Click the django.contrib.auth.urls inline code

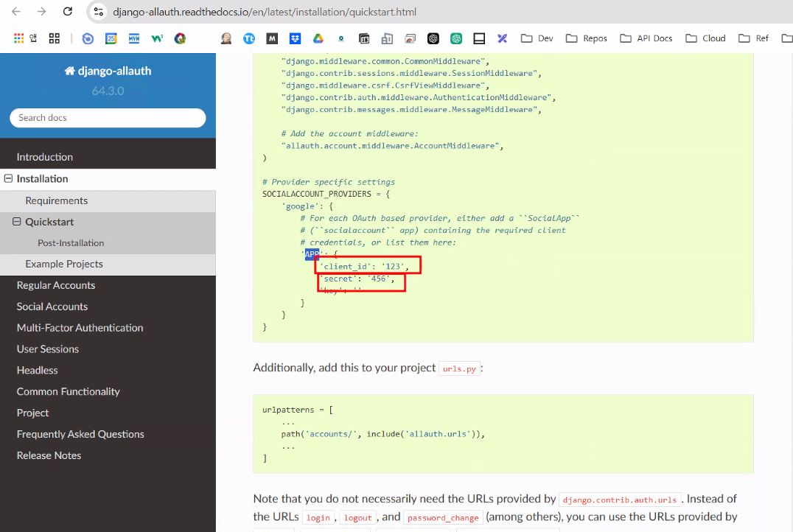620,500
